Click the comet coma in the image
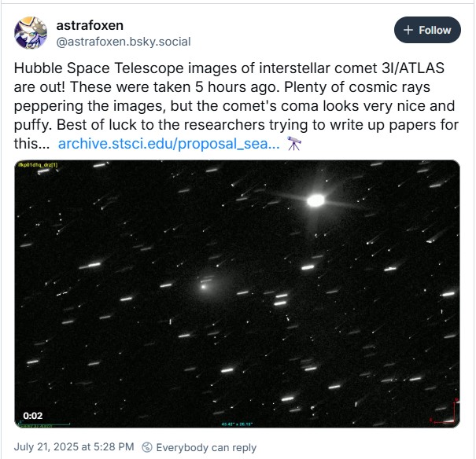This screenshot has width=476, height=459. click(x=205, y=285)
